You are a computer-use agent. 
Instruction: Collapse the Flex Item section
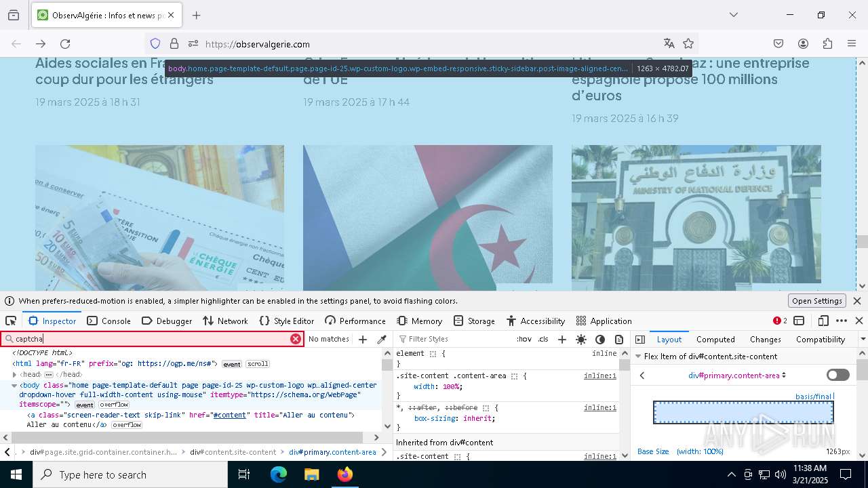pos(637,357)
